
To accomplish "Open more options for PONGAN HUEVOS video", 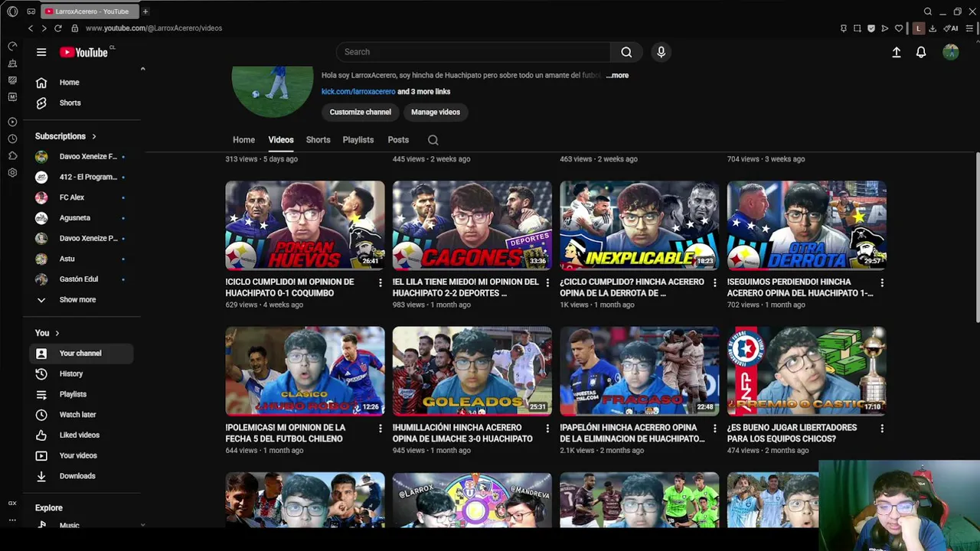I will pyautogui.click(x=381, y=282).
